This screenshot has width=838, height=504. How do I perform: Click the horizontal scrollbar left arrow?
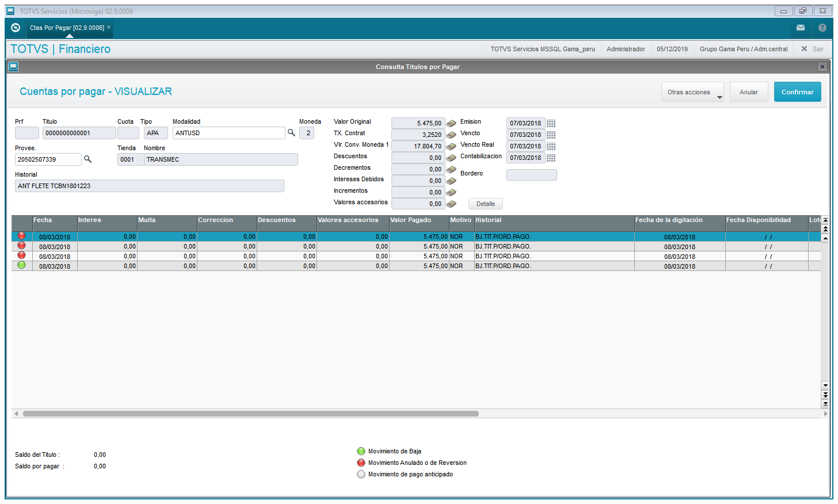(x=16, y=414)
